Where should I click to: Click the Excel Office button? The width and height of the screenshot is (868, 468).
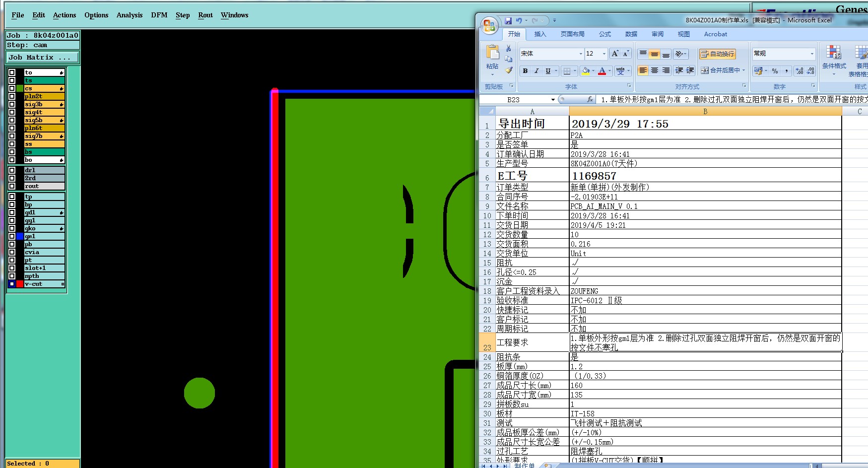point(489,25)
